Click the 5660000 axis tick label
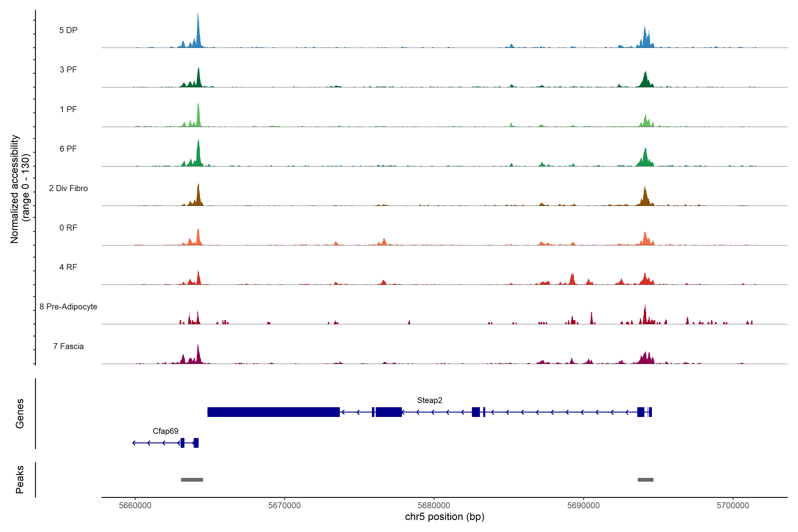The image size is (798, 532). (135, 506)
